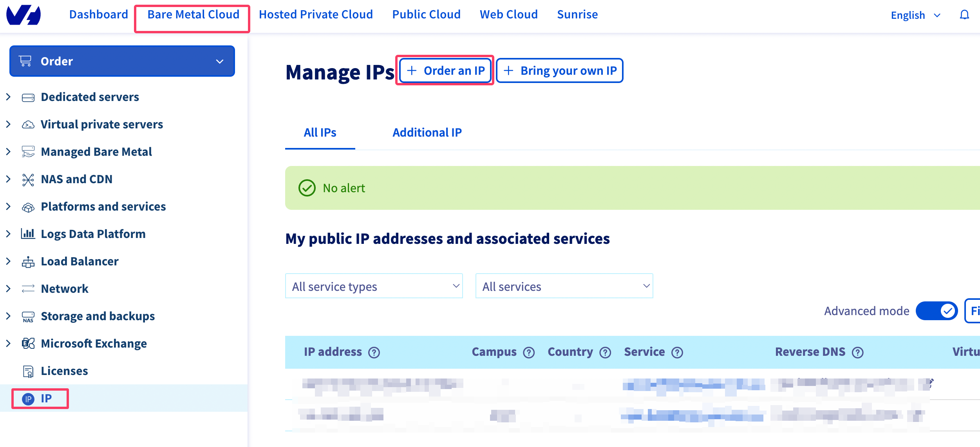
Task: Expand Dedicated servers tree chevron
Action: click(x=8, y=97)
